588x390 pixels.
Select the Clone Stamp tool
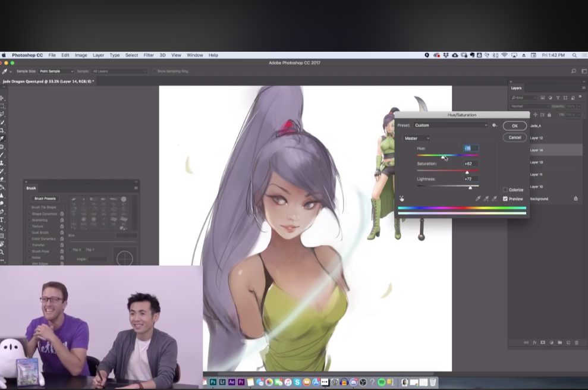[2, 163]
